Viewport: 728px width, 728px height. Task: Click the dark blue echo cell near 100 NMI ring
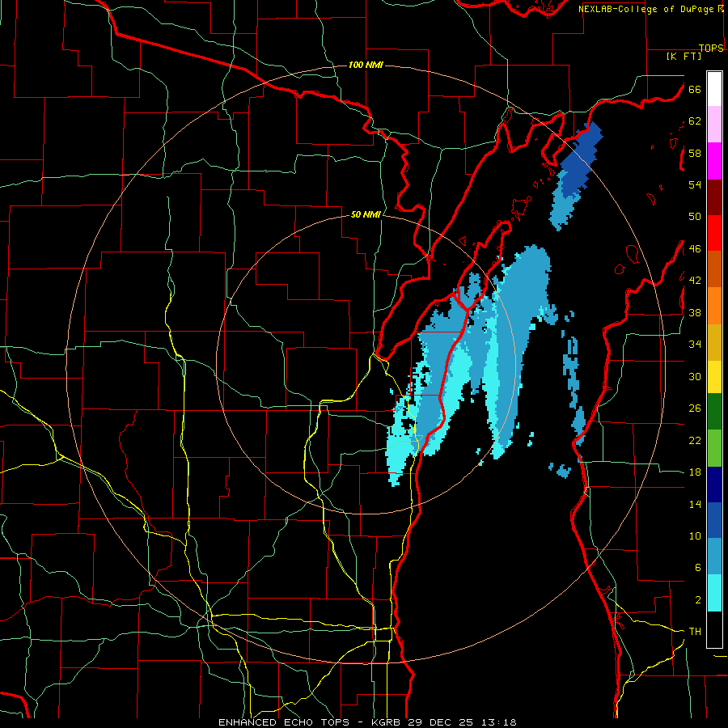click(x=580, y=160)
